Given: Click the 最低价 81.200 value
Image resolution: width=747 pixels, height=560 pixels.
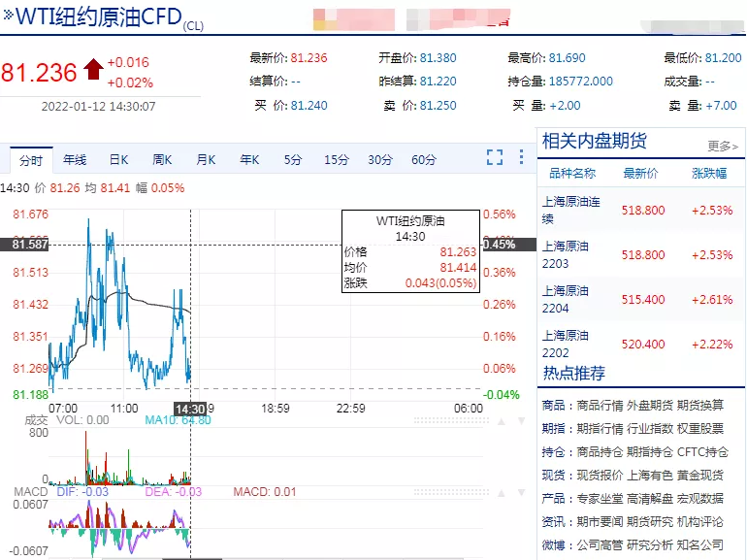Looking at the screenshot, I should (x=723, y=58).
